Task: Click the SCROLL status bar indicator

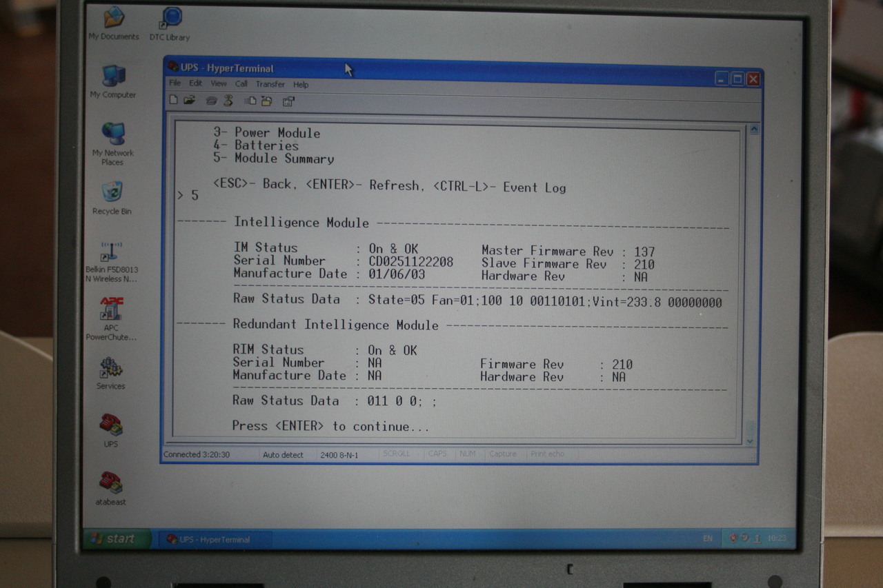Action: point(397,454)
